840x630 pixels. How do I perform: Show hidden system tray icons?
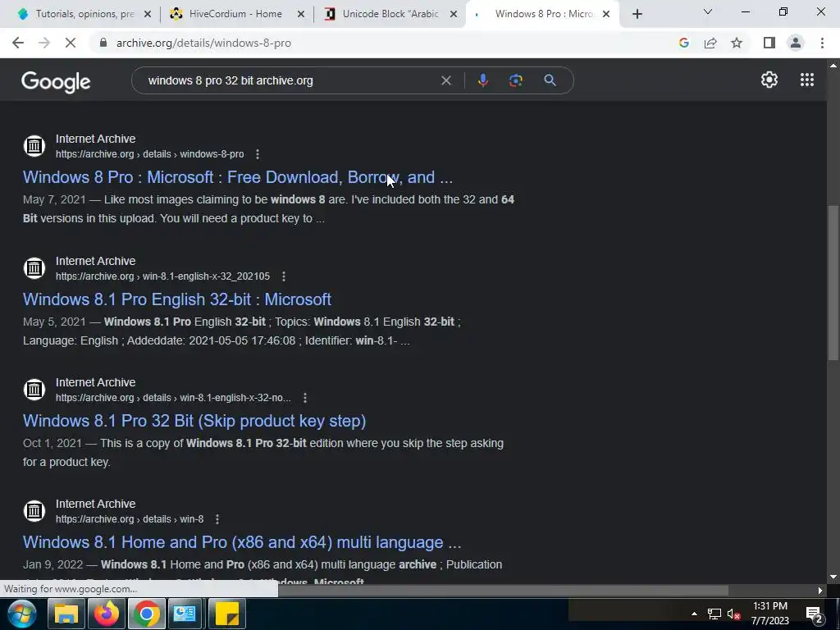[694, 614]
